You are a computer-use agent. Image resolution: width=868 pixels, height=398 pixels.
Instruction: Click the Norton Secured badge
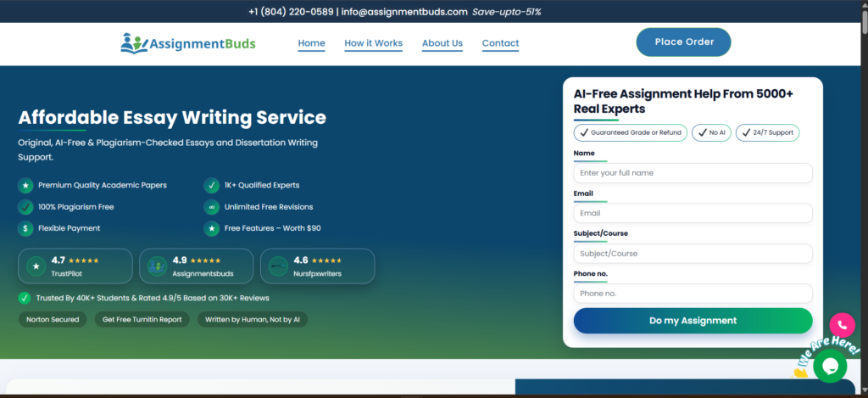coord(53,319)
